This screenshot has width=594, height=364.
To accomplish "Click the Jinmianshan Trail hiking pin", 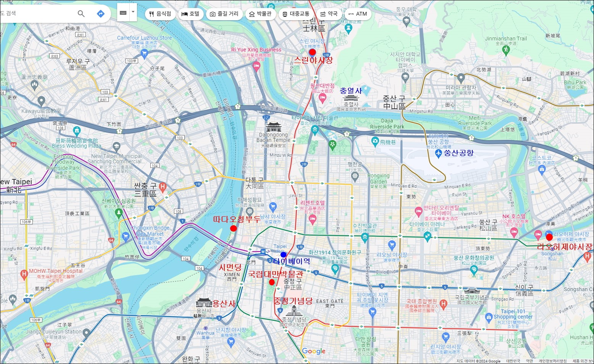I will [x=506, y=50].
